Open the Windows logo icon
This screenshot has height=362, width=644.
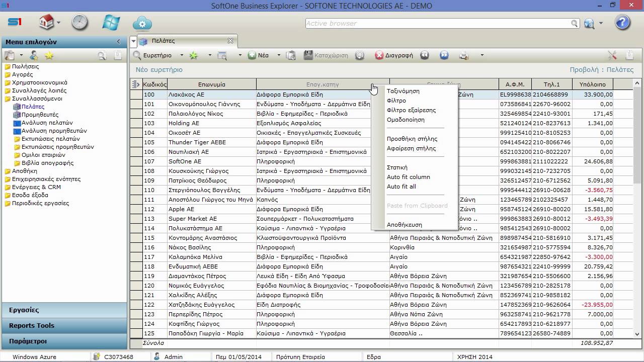coord(111,23)
